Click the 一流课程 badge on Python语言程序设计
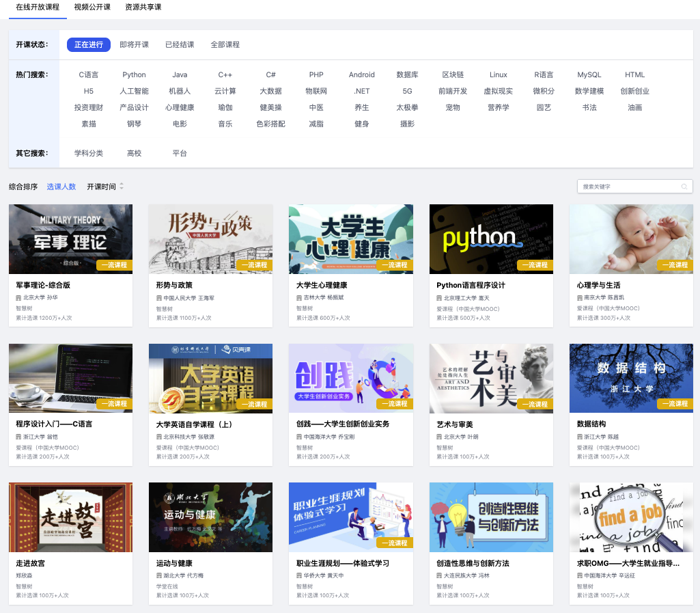 (535, 264)
